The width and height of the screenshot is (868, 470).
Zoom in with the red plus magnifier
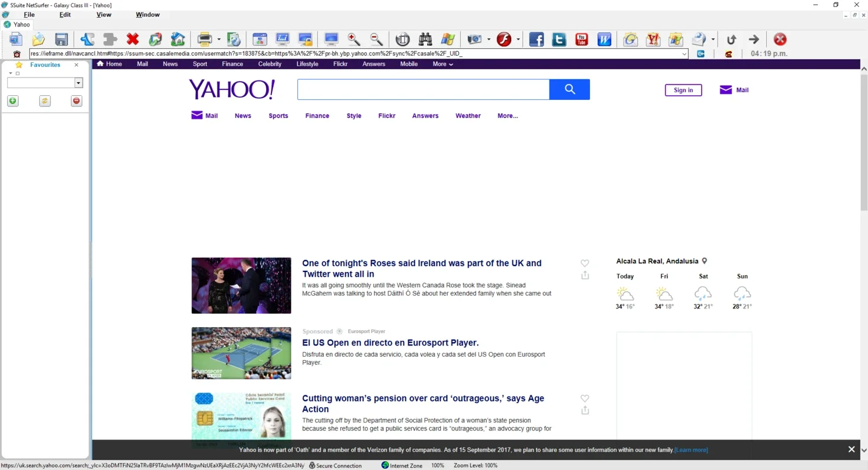click(354, 39)
